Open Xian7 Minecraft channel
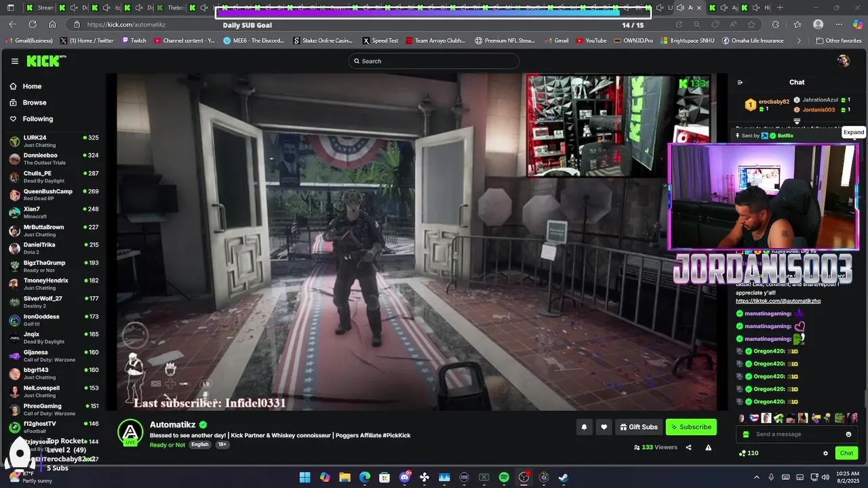The height and width of the screenshot is (488, 868). coord(54,212)
